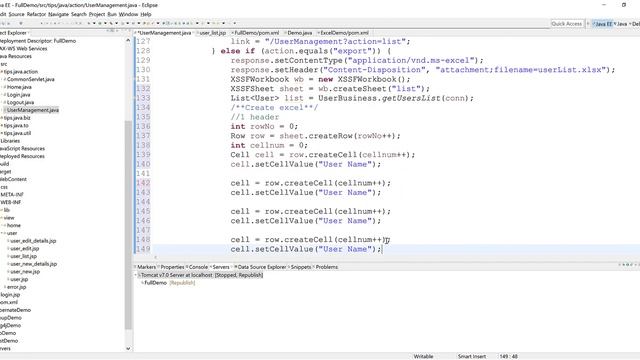
Task: Open the Project menu
Action: tap(97, 14)
